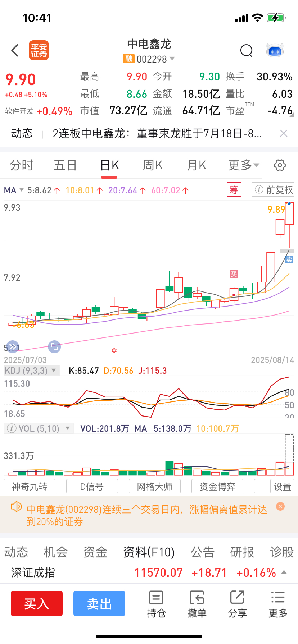The width and height of the screenshot is (298, 644).
Task: Open the robot assistant icon
Action: click(275, 50)
